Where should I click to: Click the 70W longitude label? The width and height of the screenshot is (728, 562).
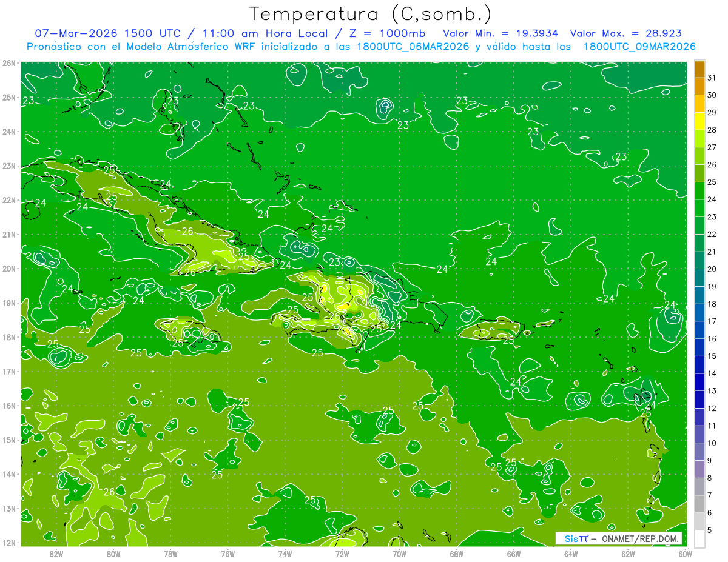[399, 554]
